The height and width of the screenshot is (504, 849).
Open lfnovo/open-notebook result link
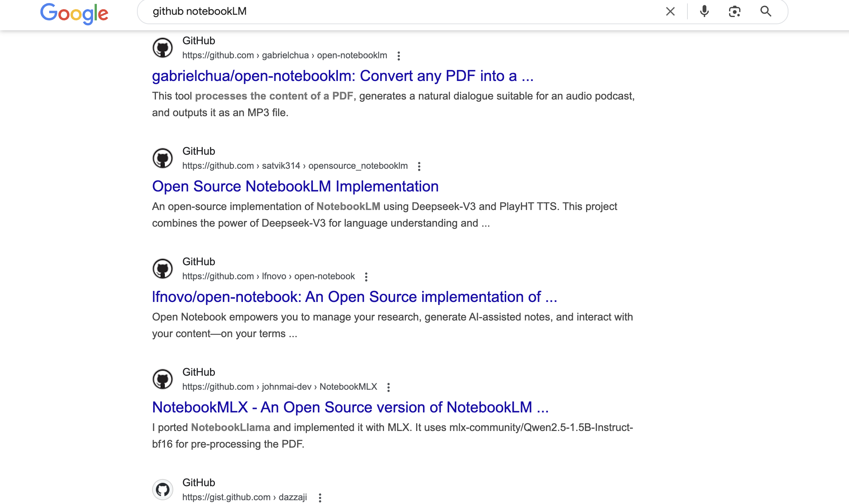click(x=354, y=297)
